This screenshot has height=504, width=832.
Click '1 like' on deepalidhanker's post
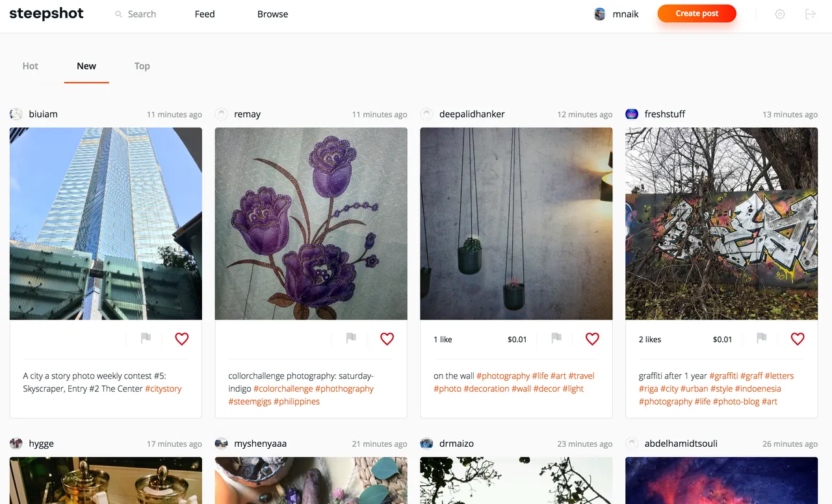coord(443,340)
